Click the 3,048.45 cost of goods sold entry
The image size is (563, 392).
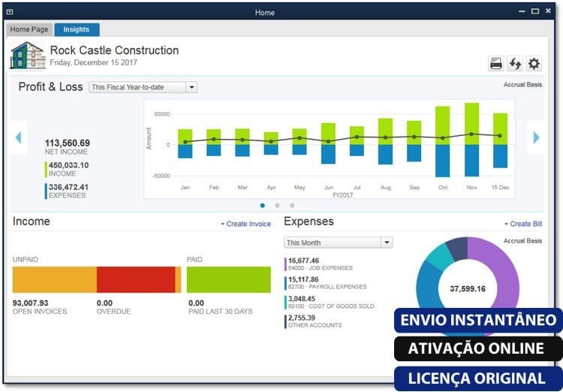331,302
